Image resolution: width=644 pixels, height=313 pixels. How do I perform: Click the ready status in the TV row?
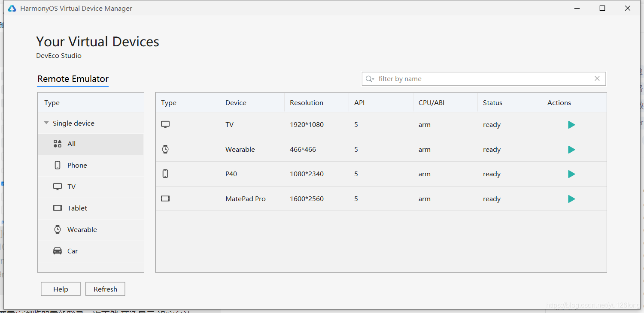[492, 125]
